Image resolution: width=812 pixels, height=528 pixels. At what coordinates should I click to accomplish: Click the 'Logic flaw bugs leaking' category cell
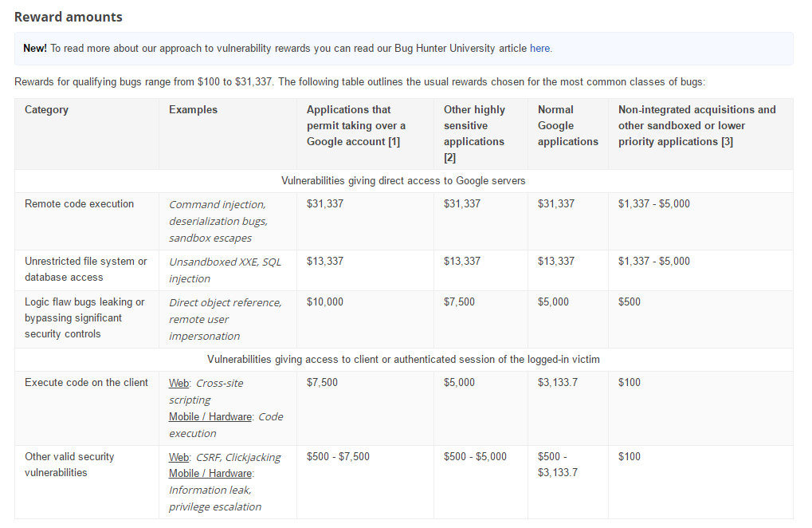[x=84, y=318]
